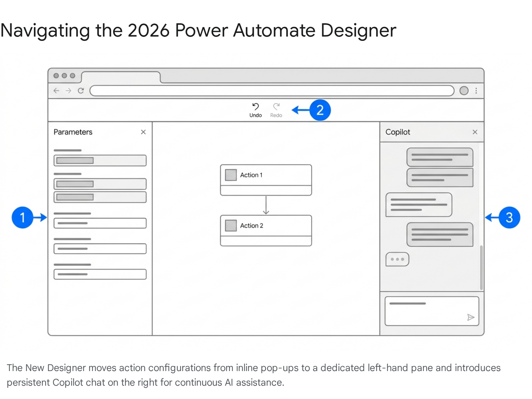Select the open browser tab
This screenshot has height=399, width=532.
pyautogui.click(x=121, y=77)
